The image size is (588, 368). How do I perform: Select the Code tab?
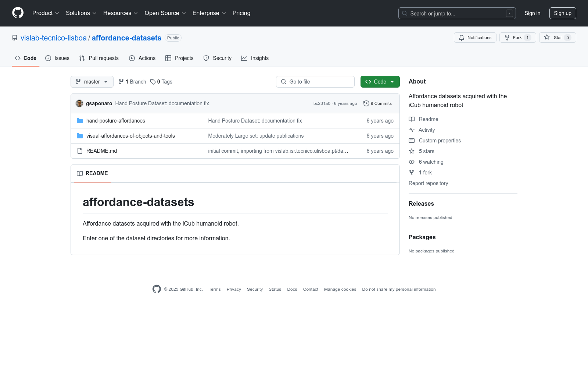(x=26, y=58)
